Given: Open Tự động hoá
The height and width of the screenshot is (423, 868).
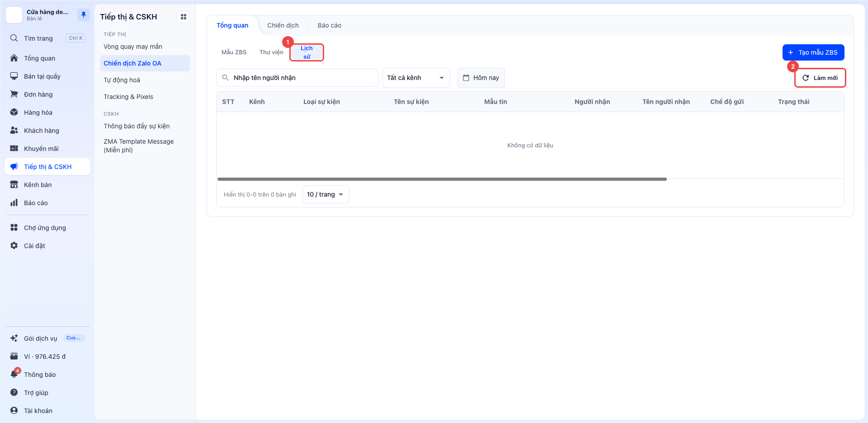Looking at the screenshot, I should point(145,80).
